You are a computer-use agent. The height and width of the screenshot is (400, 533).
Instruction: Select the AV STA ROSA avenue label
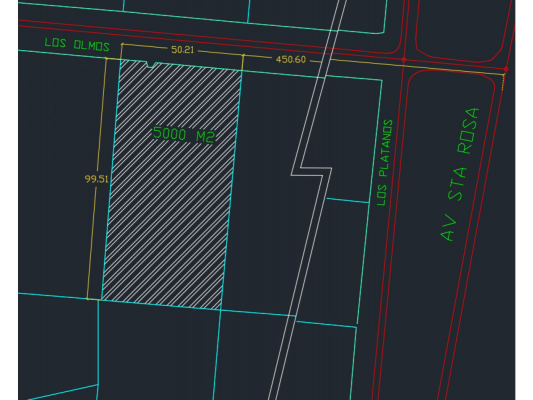[x=460, y=174]
